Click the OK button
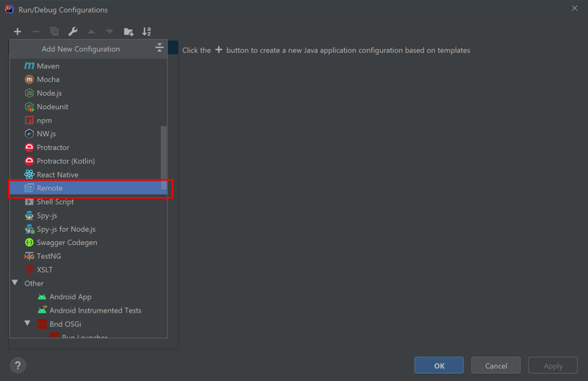The height and width of the screenshot is (381, 588). [x=439, y=366]
